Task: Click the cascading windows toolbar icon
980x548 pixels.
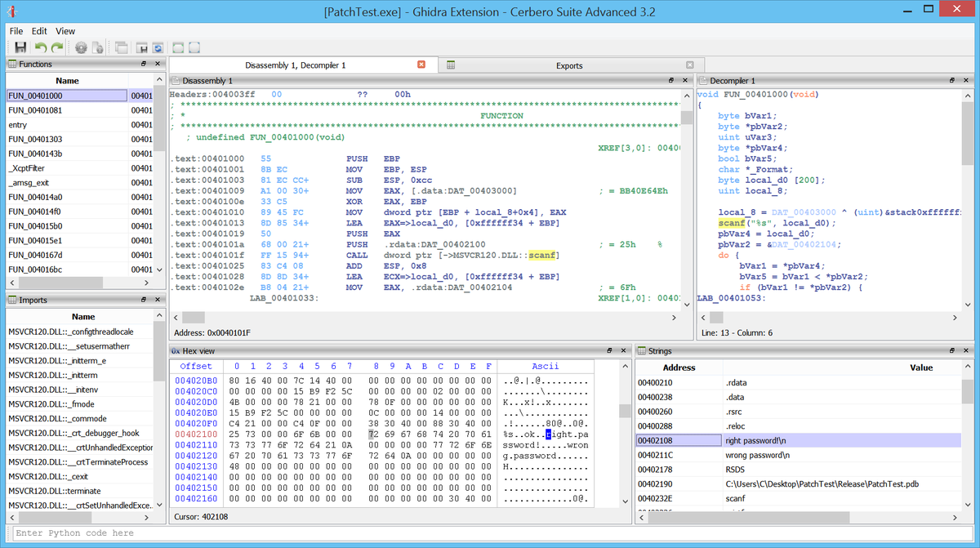Action: tap(122, 48)
